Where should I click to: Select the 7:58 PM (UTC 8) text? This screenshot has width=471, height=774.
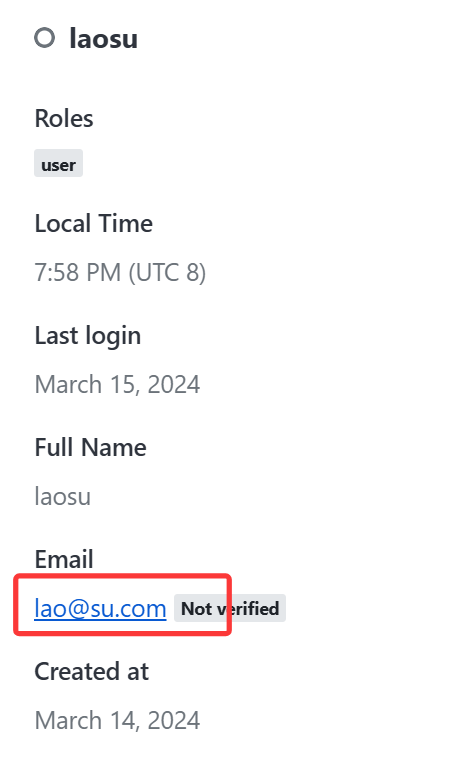point(120,272)
